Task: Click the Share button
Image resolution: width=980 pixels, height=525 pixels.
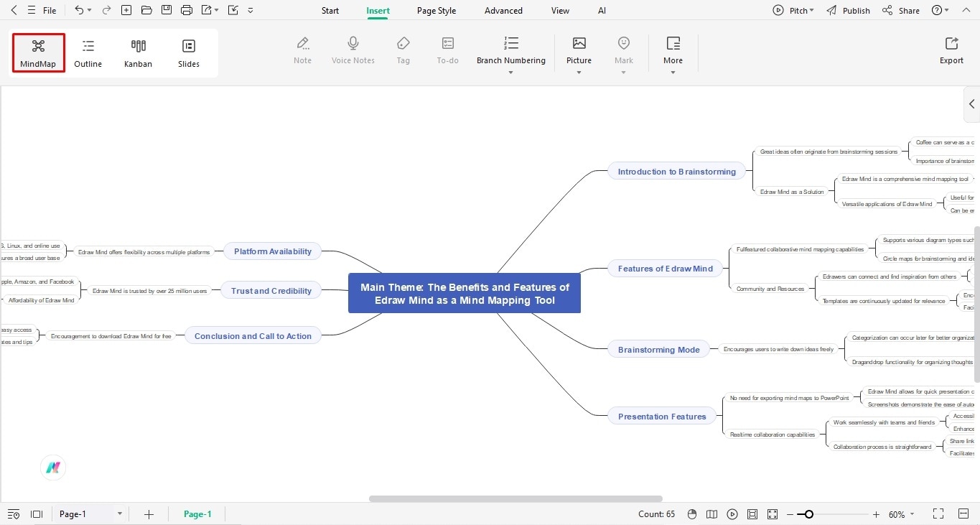Action: [901, 11]
